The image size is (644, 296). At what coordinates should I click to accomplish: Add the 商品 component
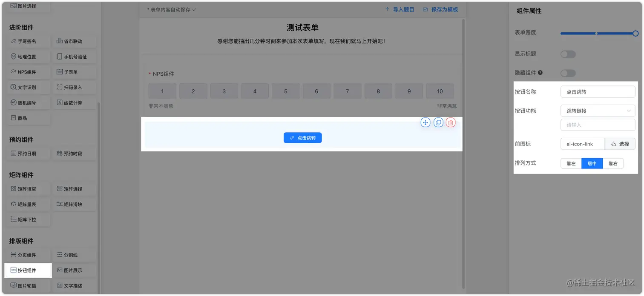28,118
